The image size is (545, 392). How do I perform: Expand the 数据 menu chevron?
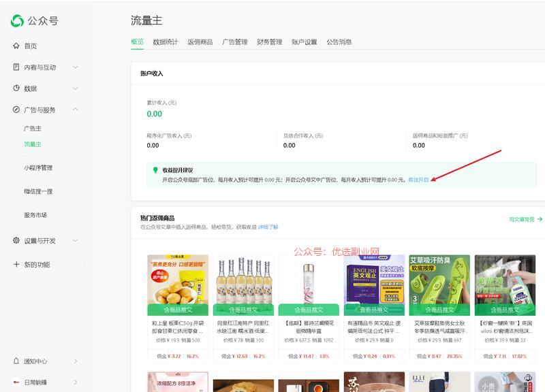(x=75, y=88)
